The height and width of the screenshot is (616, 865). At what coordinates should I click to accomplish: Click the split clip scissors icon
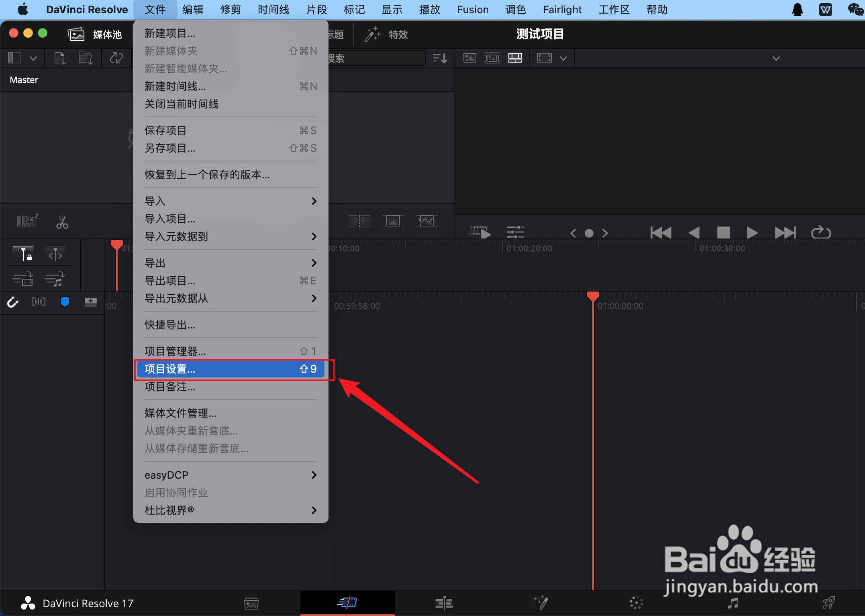point(62,222)
